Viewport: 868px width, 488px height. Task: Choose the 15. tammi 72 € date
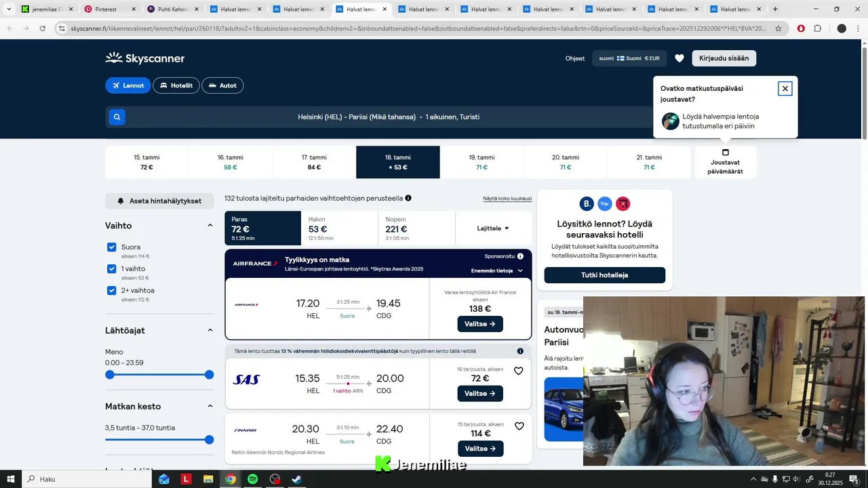(146, 162)
